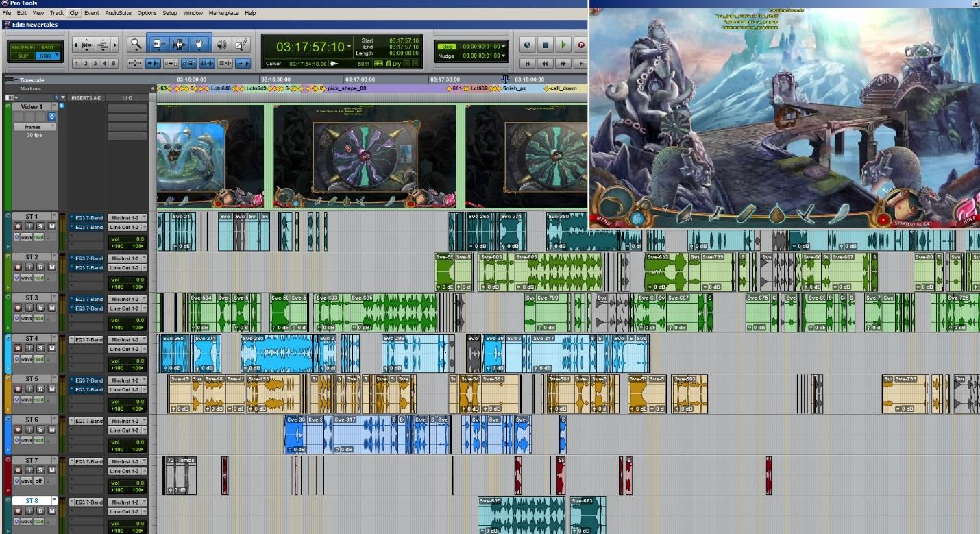Image resolution: width=980 pixels, height=534 pixels.
Task: Select the Scrubber speaker tool
Action: [x=222, y=45]
